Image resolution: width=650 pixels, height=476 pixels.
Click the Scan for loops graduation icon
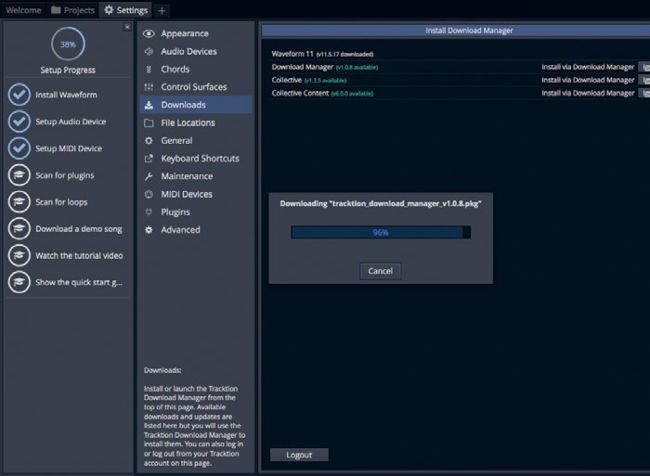coord(19,202)
